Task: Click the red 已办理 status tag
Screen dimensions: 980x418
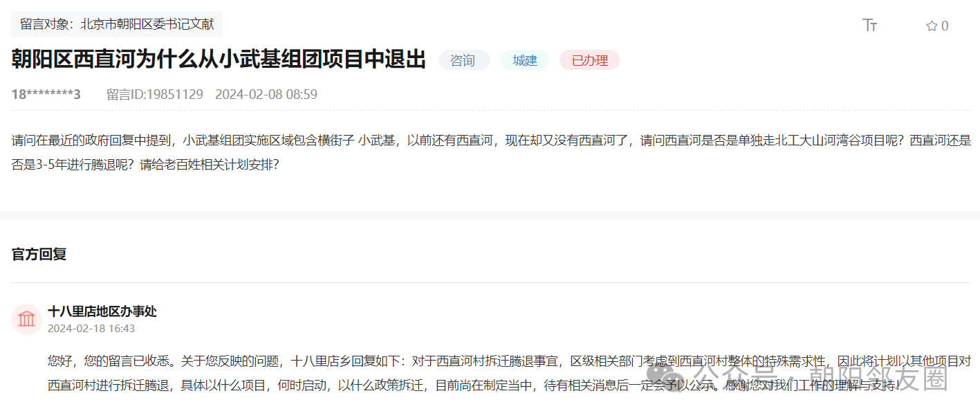Action: pos(589,60)
